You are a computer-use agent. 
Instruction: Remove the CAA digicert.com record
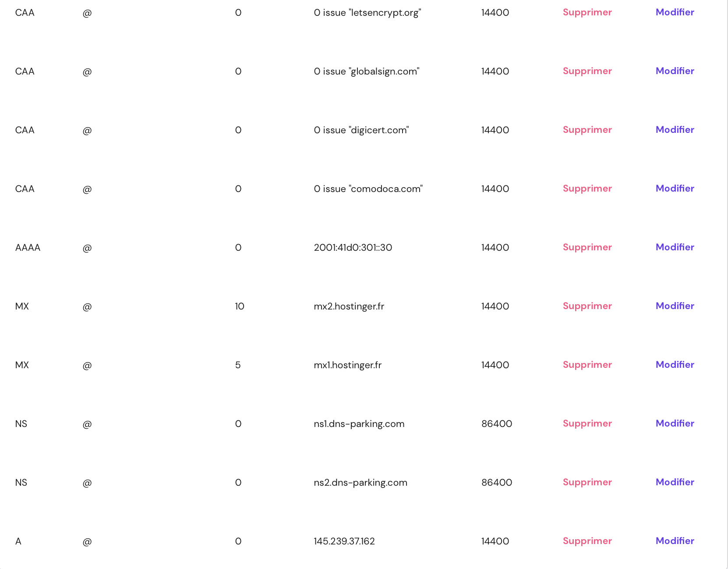tap(587, 130)
